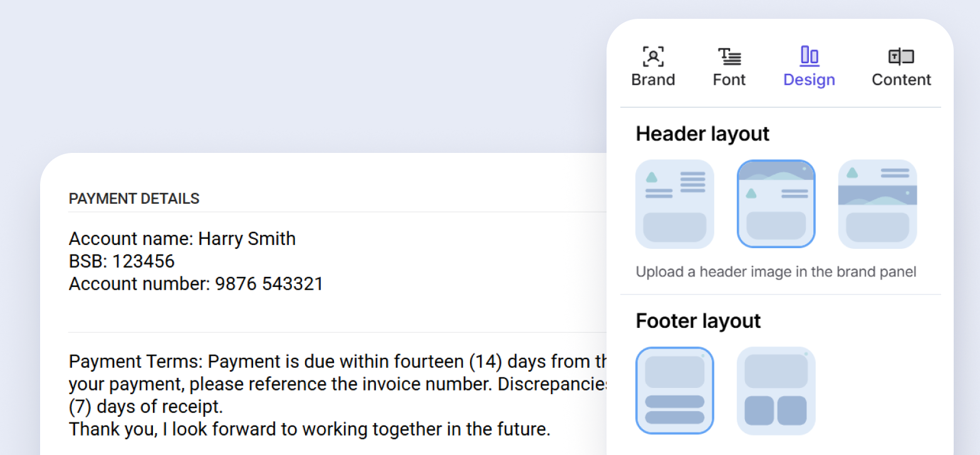Click the Account number line
Viewport: 980px width, 455px height.
(x=195, y=284)
